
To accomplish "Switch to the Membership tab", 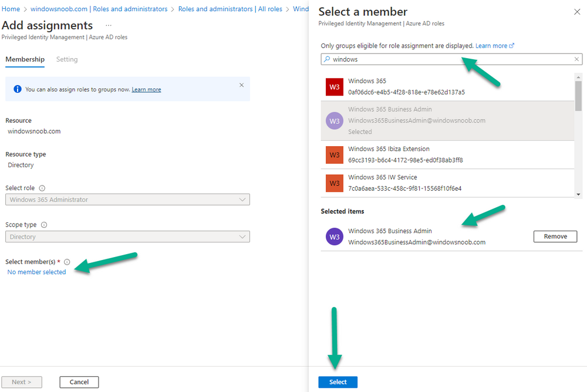I will point(25,59).
